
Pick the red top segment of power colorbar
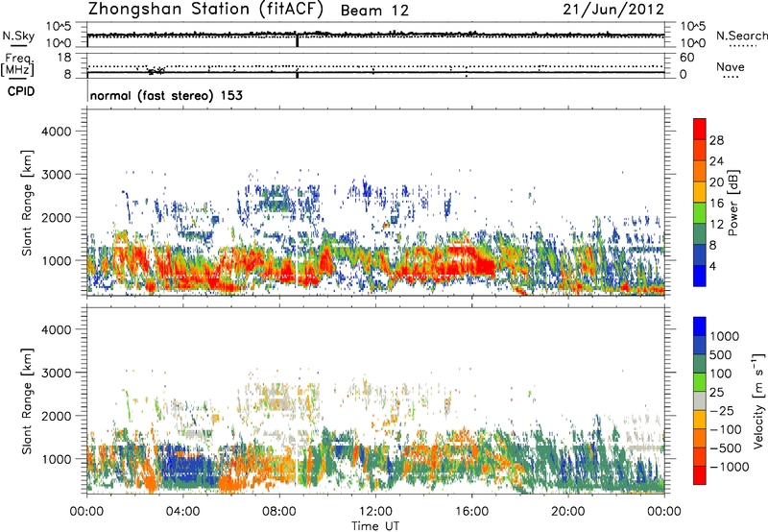700,130
